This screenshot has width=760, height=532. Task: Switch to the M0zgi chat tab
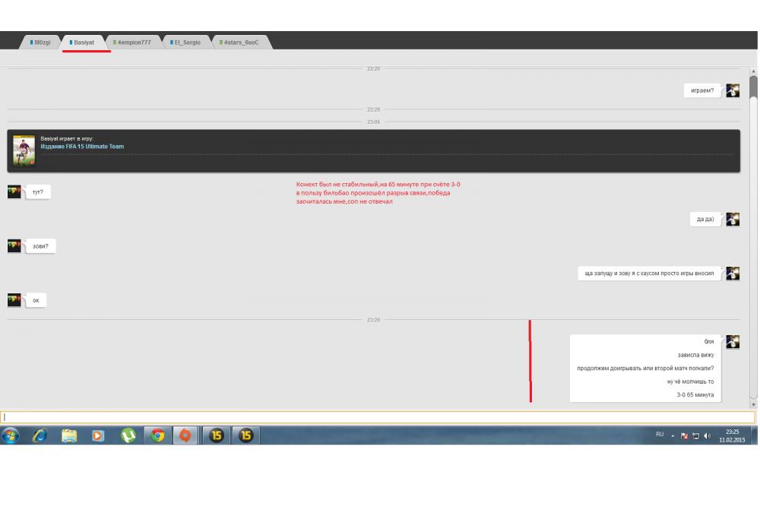click(x=40, y=42)
